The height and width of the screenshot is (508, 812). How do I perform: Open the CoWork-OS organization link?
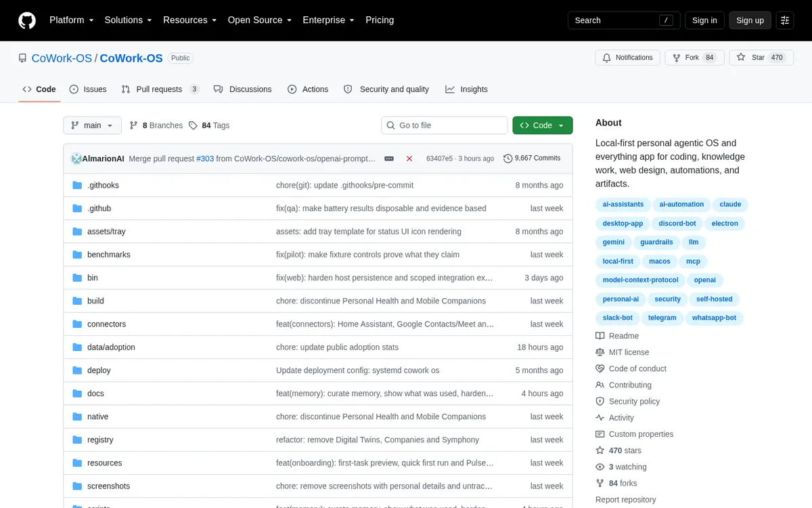click(x=62, y=58)
